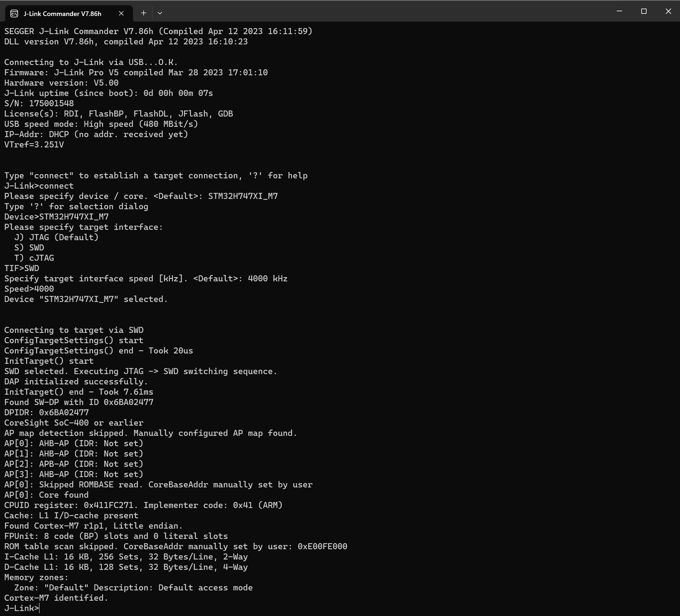Viewport: 680px width, 616px height.
Task: Close the J-Link Commander V7.86h tab
Action: (121, 13)
